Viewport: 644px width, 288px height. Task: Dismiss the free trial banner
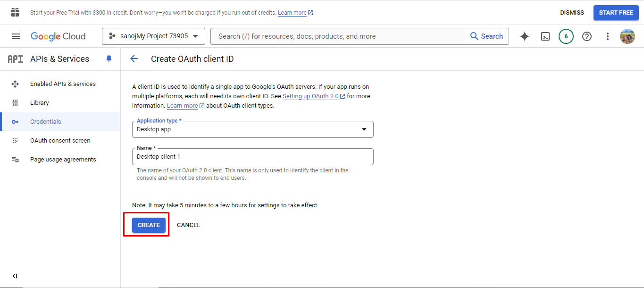(572, 13)
